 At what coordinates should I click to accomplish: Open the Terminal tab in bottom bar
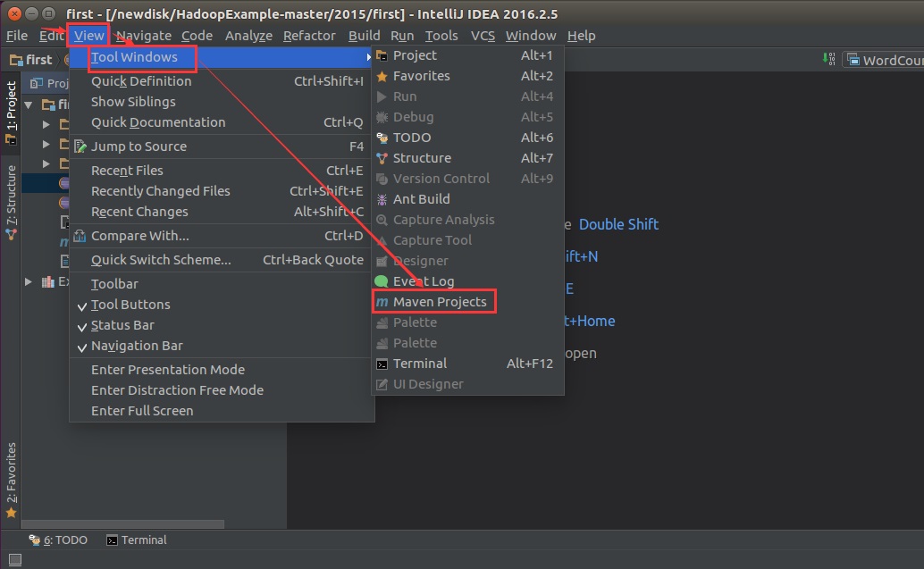click(x=137, y=540)
